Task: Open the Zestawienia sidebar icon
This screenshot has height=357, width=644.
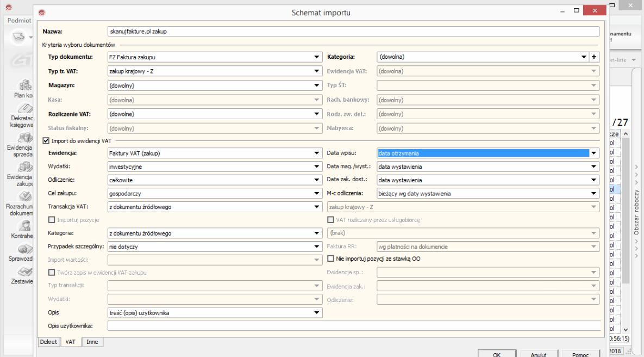Action: (x=24, y=272)
